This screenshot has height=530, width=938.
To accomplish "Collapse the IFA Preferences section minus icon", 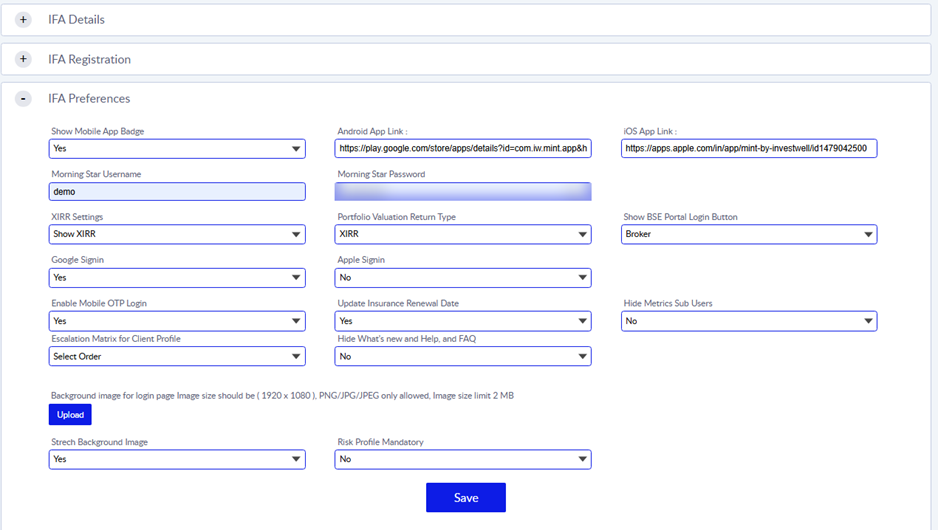I will (x=23, y=98).
